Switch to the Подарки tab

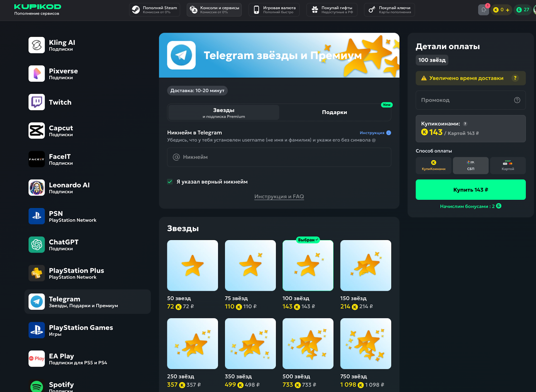click(x=334, y=112)
